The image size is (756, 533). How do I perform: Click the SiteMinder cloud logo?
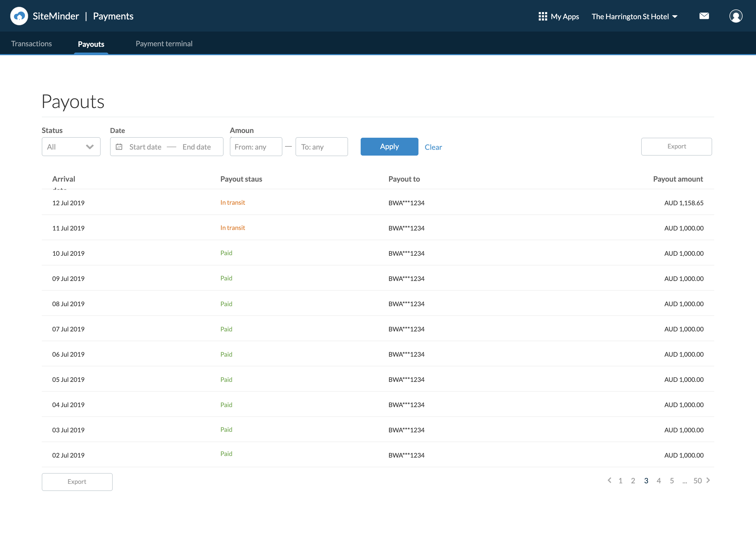(x=19, y=16)
